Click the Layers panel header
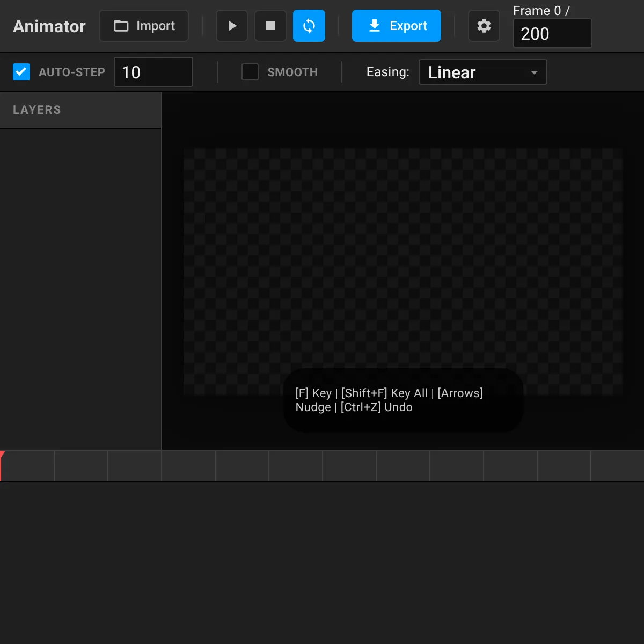This screenshot has width=644, height=644. click(x=80, y=110)
